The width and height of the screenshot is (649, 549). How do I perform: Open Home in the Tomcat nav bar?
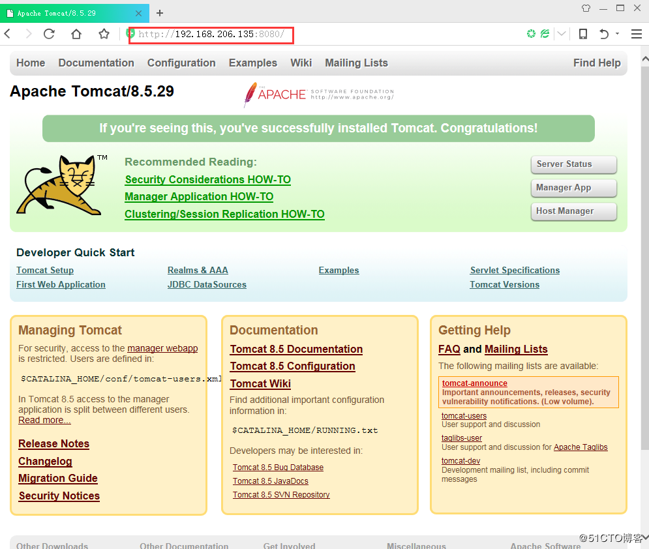coord(31,63)
